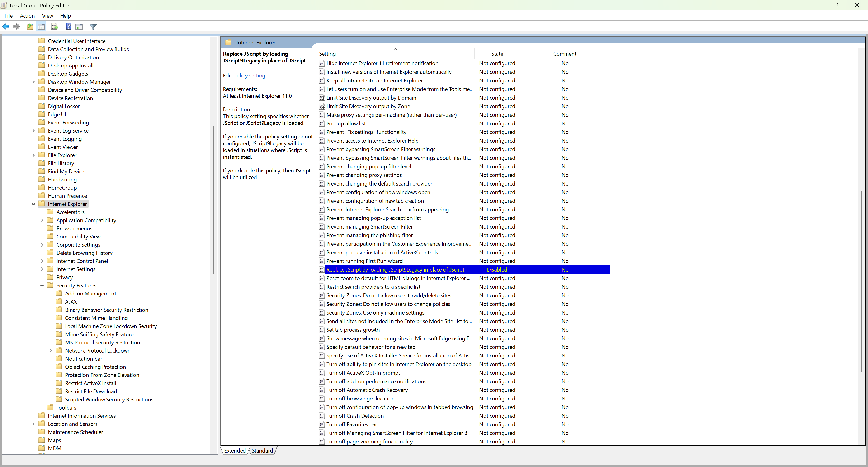Select the Turn off Crash Detection policy
This screenshot has width=868, height=467.
pyautogui.click(x=355, y=416)
